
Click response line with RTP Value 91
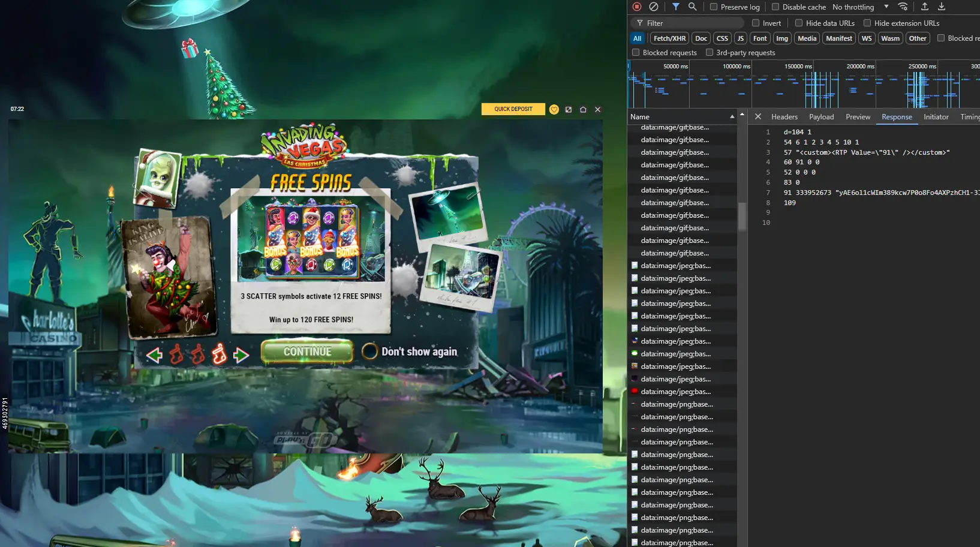pos(867,152)
